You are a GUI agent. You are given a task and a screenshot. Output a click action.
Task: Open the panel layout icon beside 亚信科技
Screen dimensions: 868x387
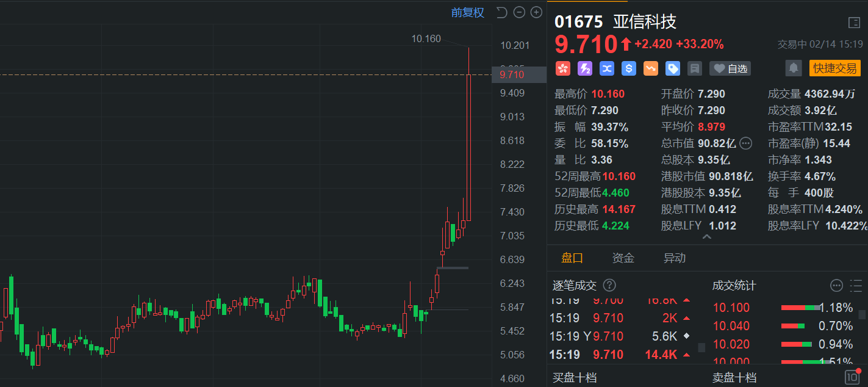[x=854, y=23]
